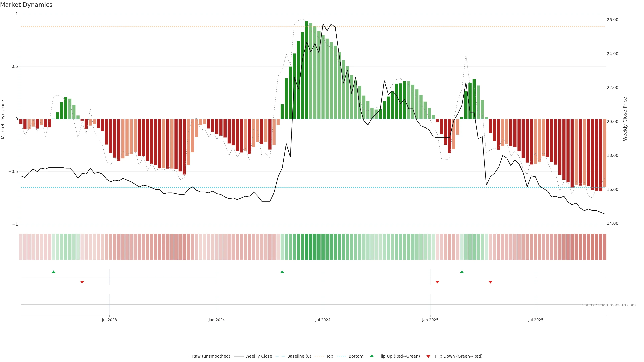Click the red triangle icon in the legend

[428, 356]
